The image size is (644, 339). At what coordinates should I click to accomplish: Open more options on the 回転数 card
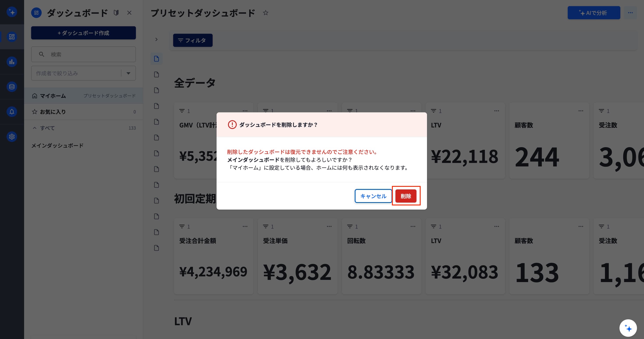point(413,226)
